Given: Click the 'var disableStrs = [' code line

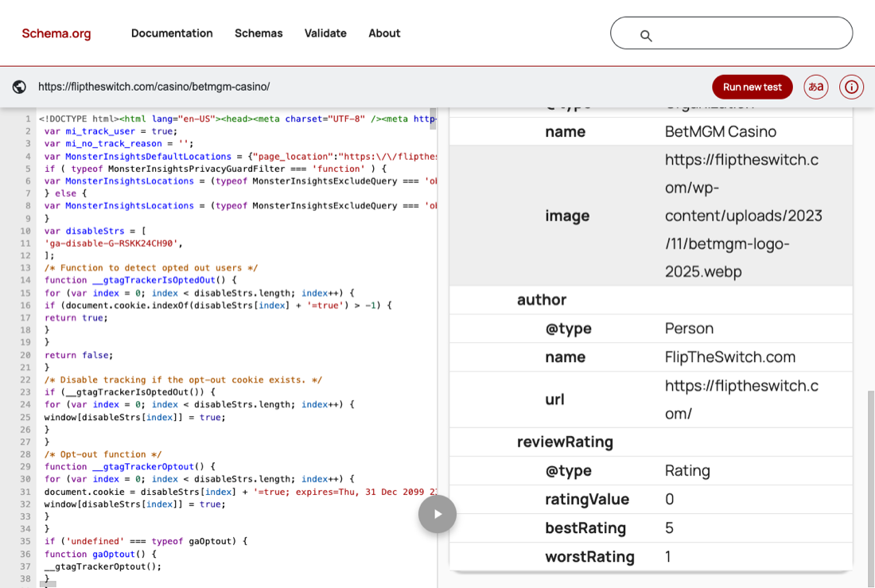Looking at the screenshot, I should pos(95,231).
